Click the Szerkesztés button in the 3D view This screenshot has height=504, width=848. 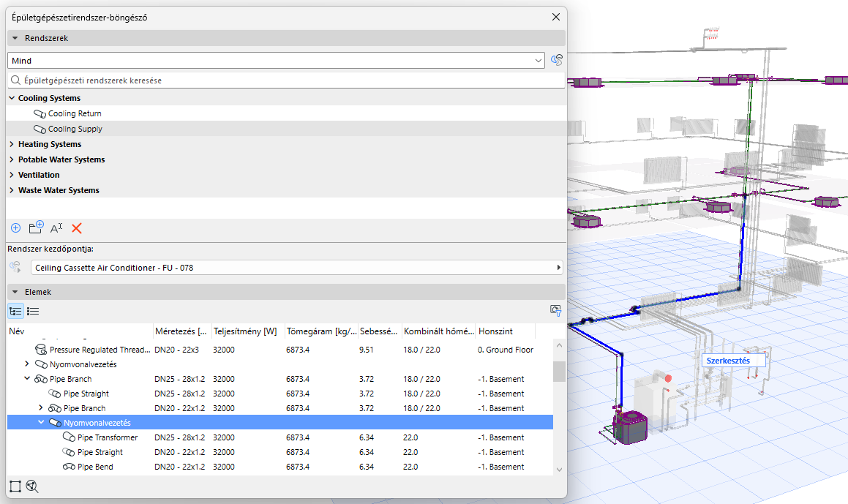[x=733, y=361]
